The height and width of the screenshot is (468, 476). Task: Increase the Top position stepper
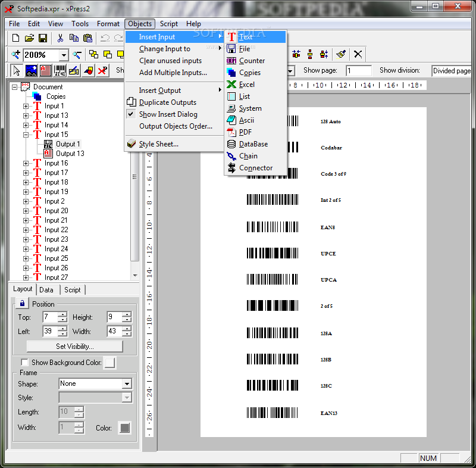tap(62, 314)
